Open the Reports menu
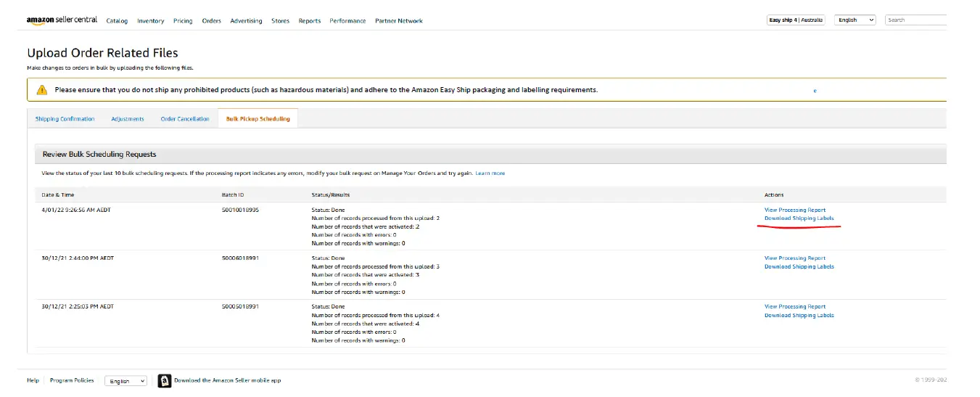Image resolution: width=980 pixels, height=397 pixels. tap(310, 21)
